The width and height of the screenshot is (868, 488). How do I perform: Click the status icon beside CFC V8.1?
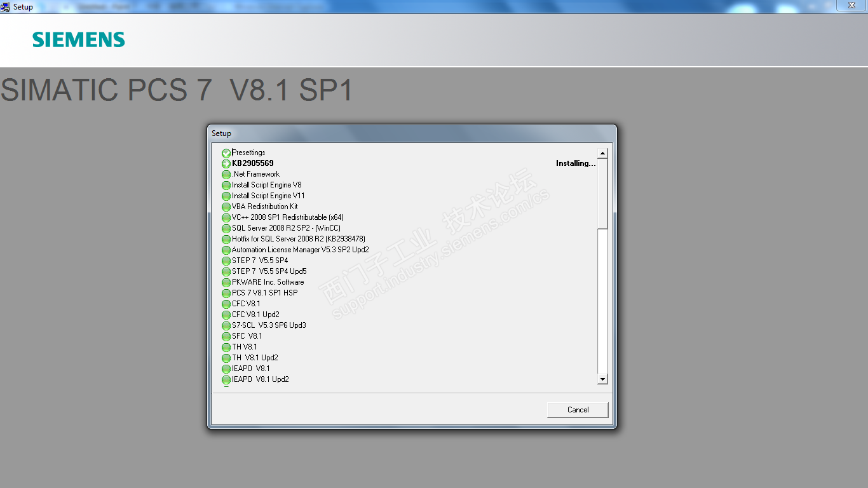pyautogui.click(x=226, y=304)
